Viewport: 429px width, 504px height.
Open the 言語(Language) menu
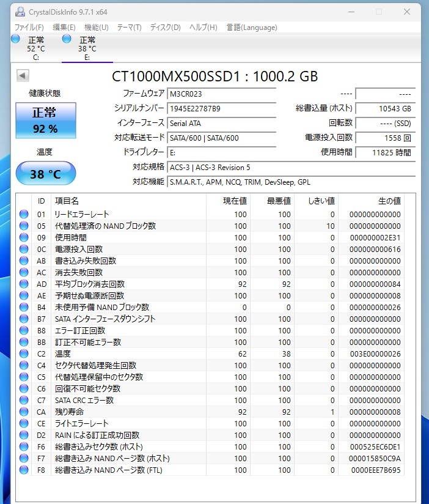(x=252, y=28)
